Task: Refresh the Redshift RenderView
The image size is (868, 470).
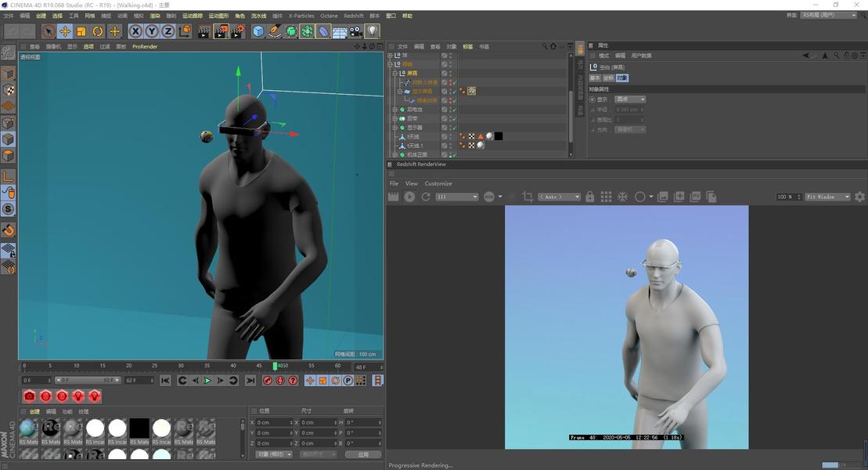Action: (426, 197)
